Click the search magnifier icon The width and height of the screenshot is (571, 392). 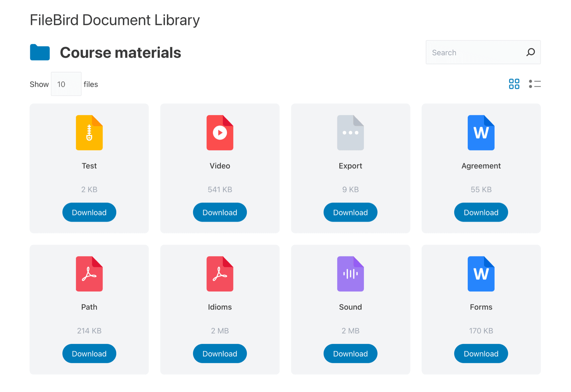(530, 52)
